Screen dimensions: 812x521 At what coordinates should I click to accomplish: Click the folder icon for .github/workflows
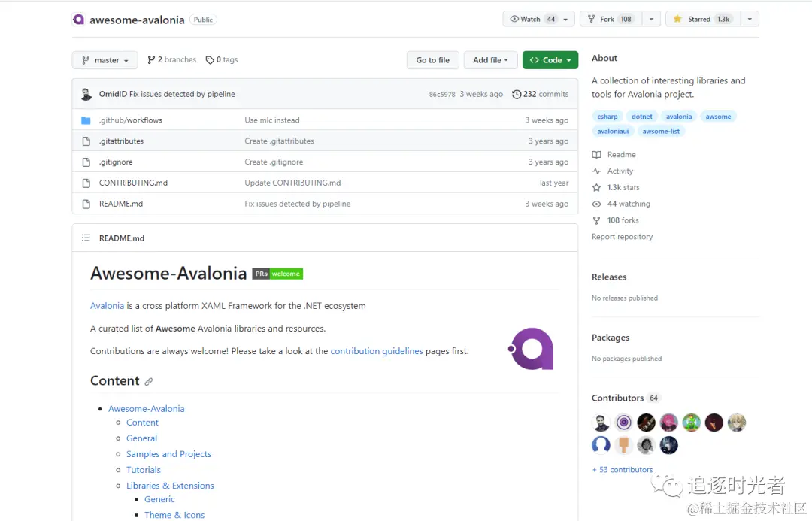pos(86,120)
